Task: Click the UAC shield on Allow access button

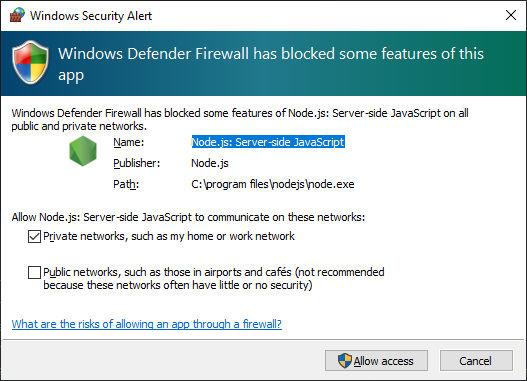Action: pyautogui.click(x=344, y=361)
